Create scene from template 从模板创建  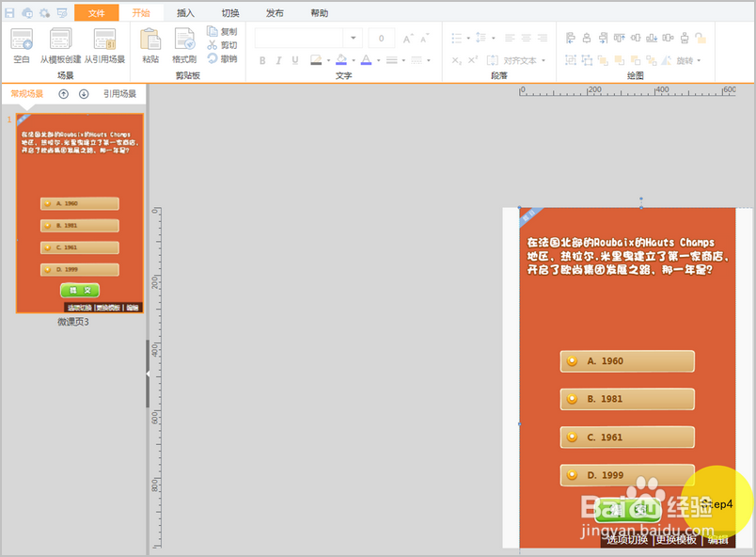click(x=61, y=46)
